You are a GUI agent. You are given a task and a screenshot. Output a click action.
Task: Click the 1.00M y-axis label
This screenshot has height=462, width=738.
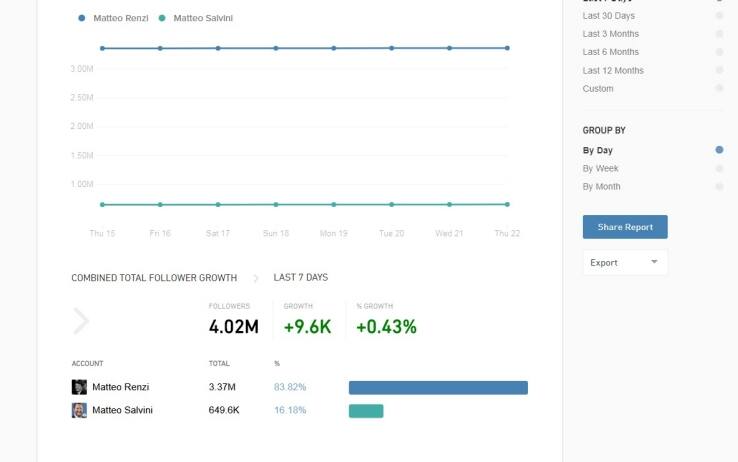coord(82,184)
